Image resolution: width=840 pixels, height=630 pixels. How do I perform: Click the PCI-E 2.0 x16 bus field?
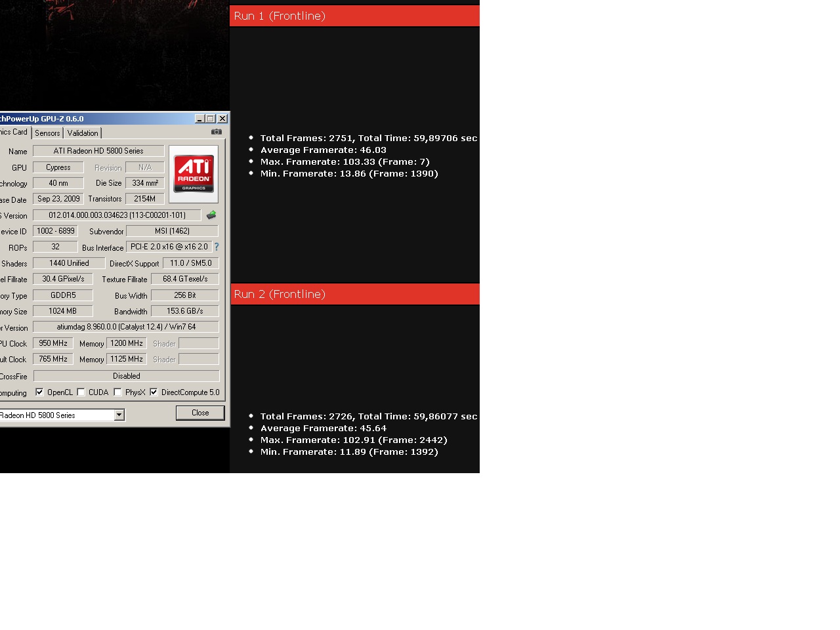pyautogui.click(x=169, y=247)
